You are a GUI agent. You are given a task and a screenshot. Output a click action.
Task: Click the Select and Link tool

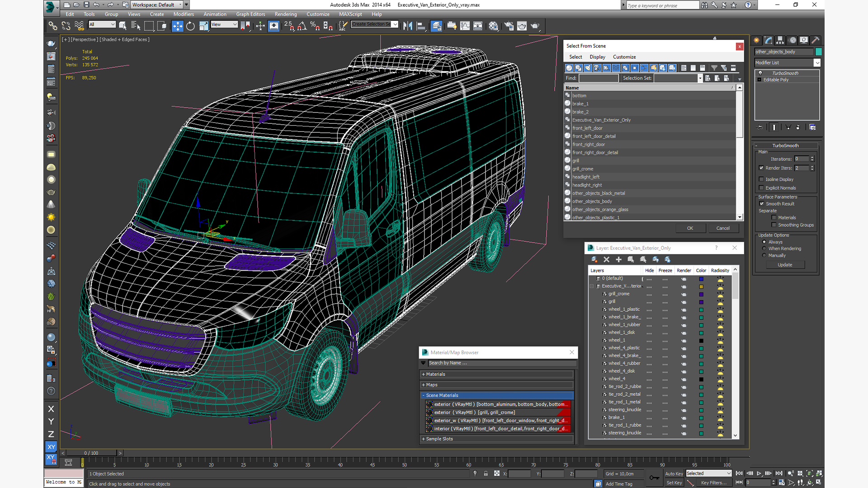pos(53,26)
